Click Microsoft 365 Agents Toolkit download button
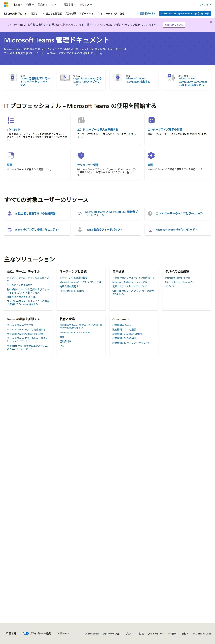The image size is (215, 644). click(x=185, y=14)
